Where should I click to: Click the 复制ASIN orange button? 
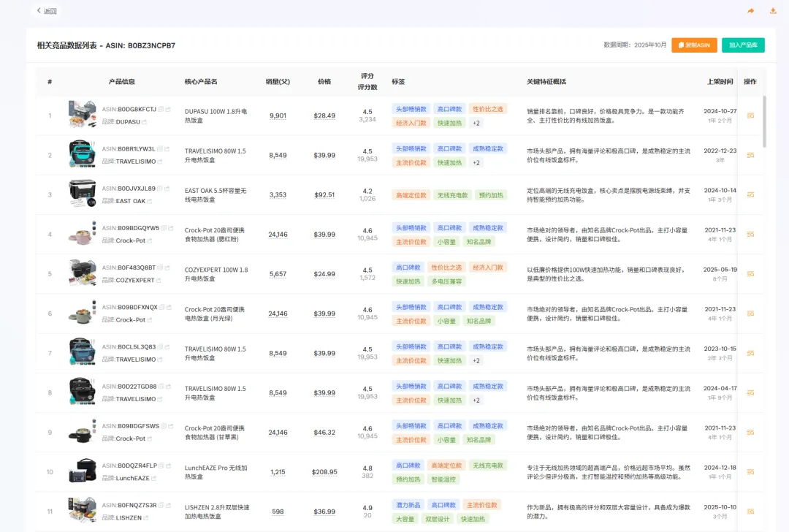694,45
